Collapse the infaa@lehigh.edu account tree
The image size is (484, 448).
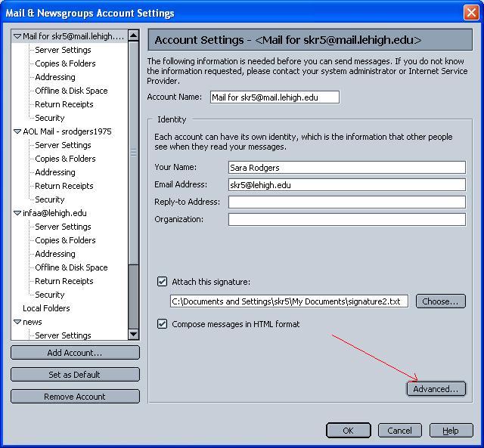tap(17, 213)
